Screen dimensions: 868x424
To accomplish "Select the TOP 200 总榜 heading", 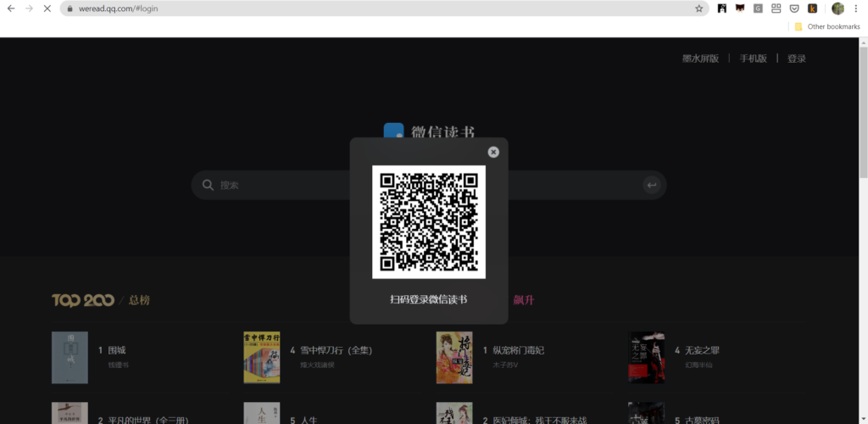I will click(x=101, y=300).
